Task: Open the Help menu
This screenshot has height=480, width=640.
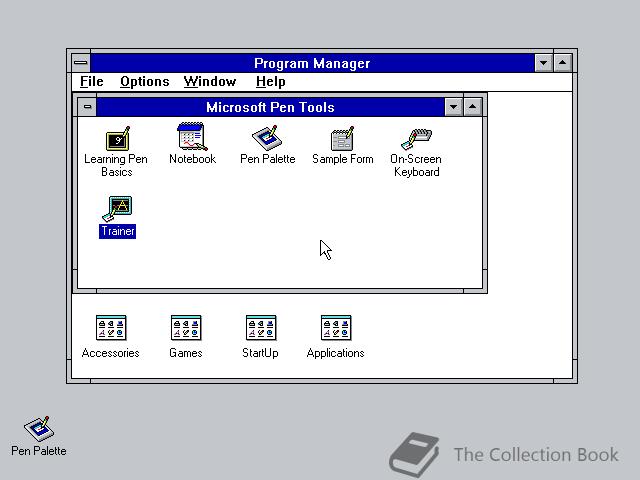Action: click(271, 82)
